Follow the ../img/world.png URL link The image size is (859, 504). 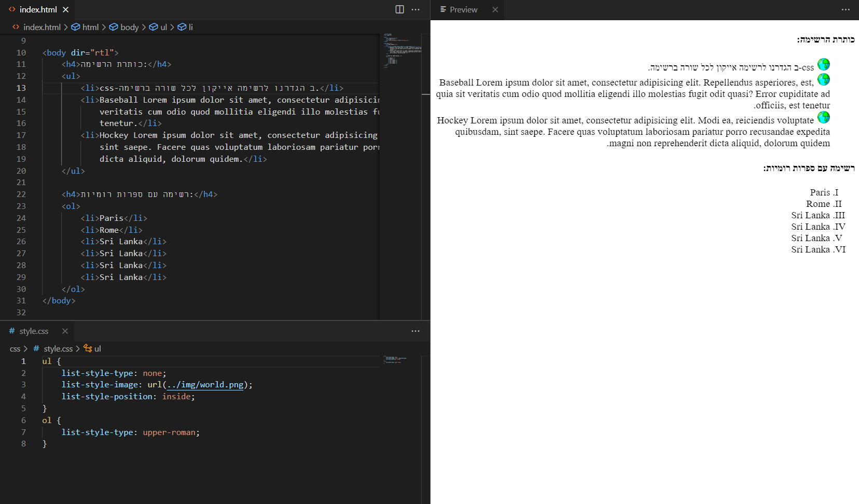[x=205, y=385]
